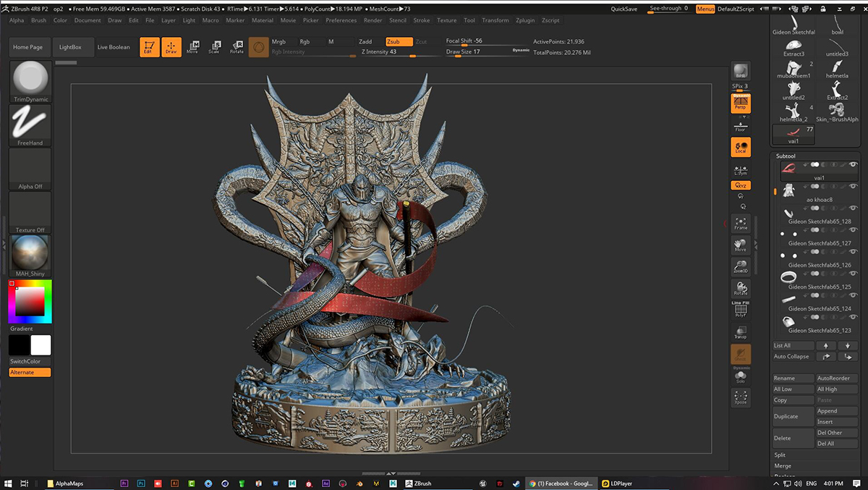Open the FreeHand stroke selector
The height and width of the screenshot is (490, 868).
pyautogui.click(x=30, y=124)
